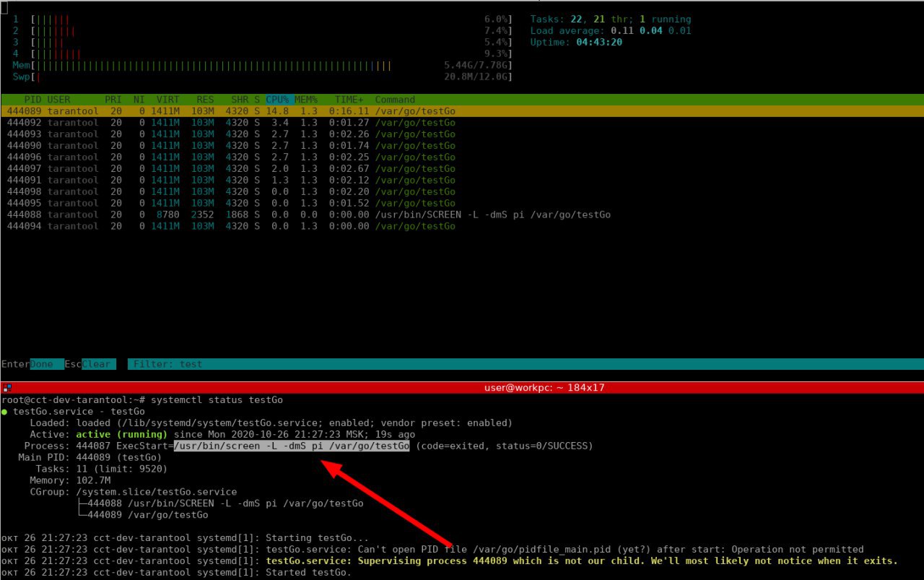Select process row with PID 444097
The height and width of the screenshot is (580, 924).
tap(462, 169)
